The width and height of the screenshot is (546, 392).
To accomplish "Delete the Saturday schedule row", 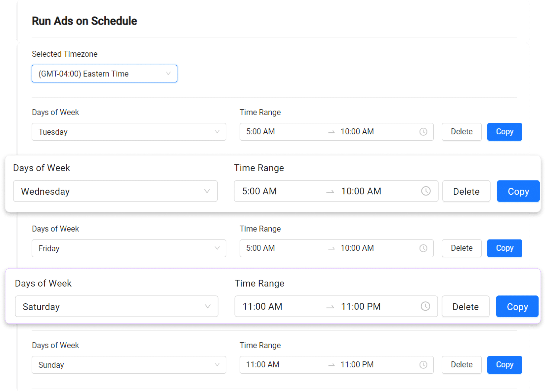I will (466, 307).
